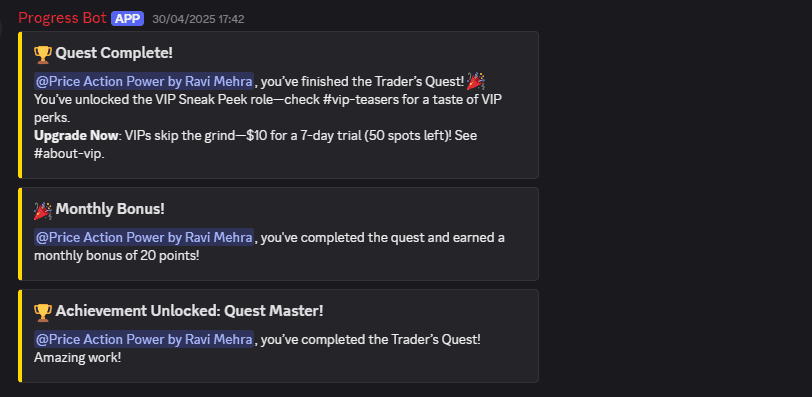812x397 pixels.
Task: Open the @Price Action Power mention in the Achievement embed
Action: pyautogui.click(x=144, y=339)
